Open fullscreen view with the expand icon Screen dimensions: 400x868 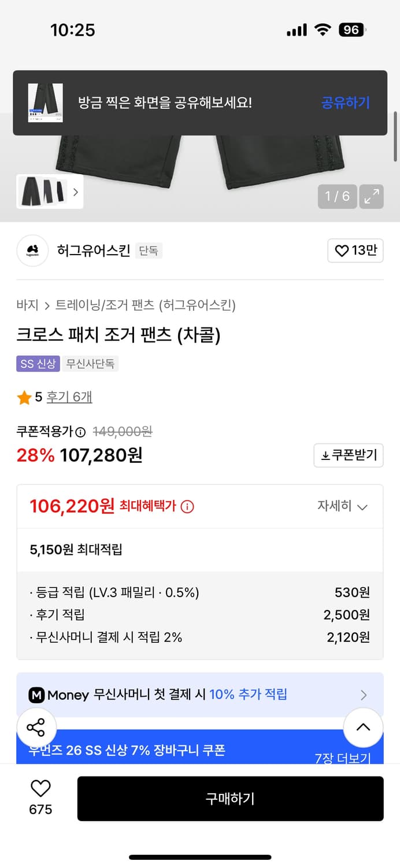coord(372,196)
